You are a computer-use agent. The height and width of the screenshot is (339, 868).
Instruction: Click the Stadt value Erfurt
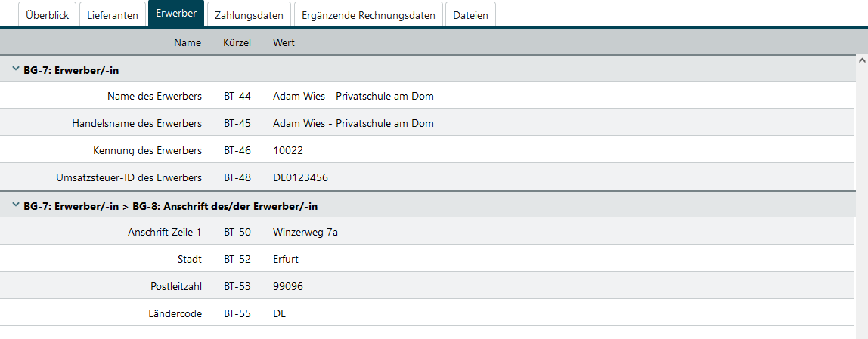(x=286, y=259)
